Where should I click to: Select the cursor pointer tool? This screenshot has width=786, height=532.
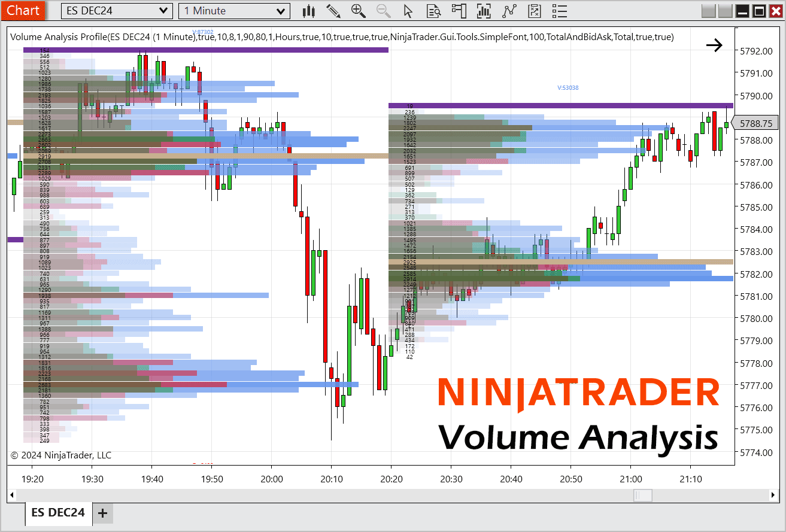click(408, 11)
